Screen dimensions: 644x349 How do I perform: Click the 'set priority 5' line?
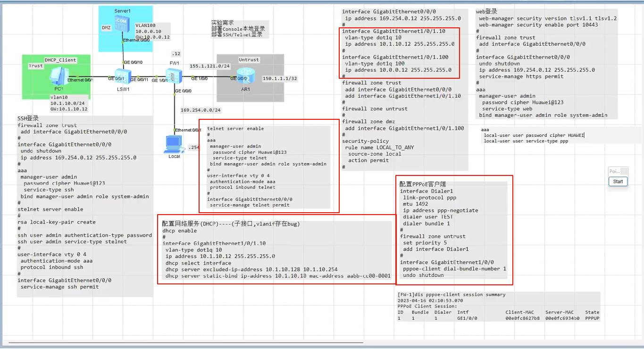(425, 243)
